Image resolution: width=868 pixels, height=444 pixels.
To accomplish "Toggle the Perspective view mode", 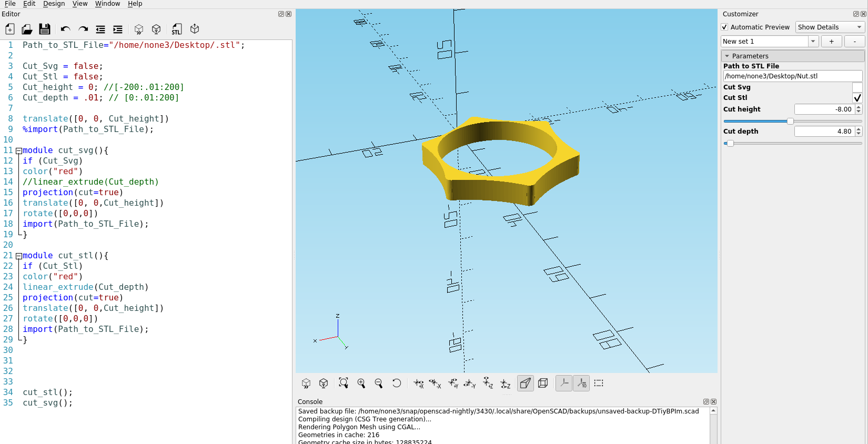I will 526,383.
